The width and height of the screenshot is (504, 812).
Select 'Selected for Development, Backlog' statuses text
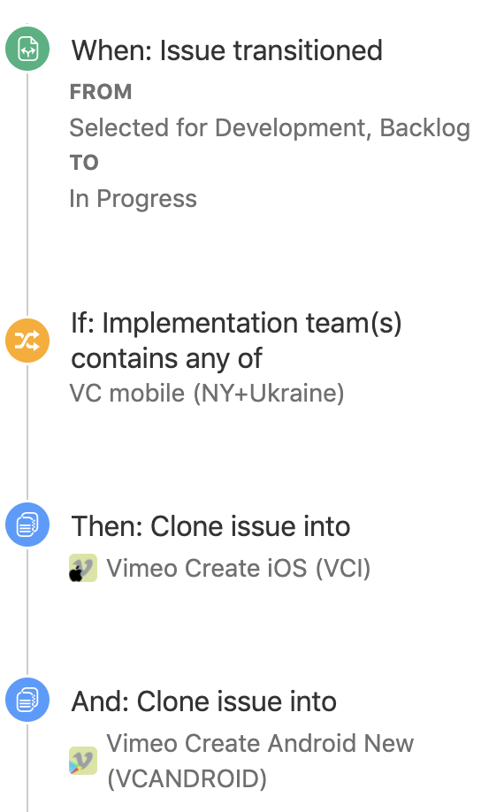tap(270, 128)
